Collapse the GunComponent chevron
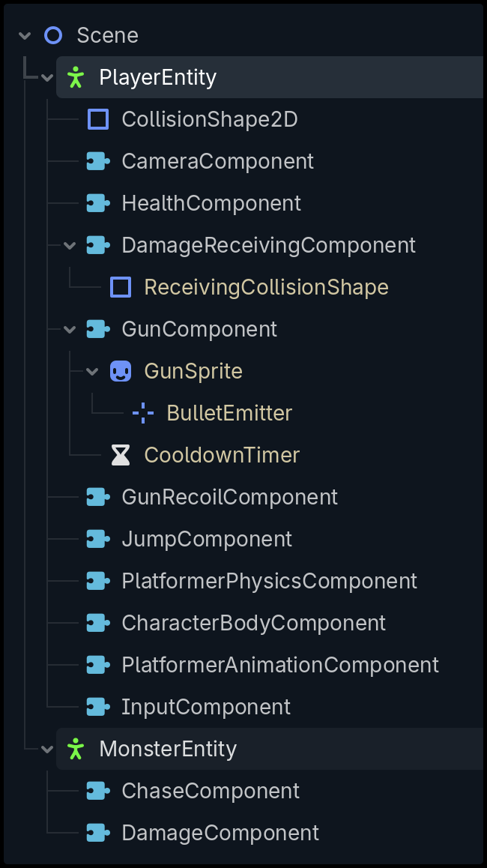This screenshot has height=868, width=487. [x=70, y=330]
